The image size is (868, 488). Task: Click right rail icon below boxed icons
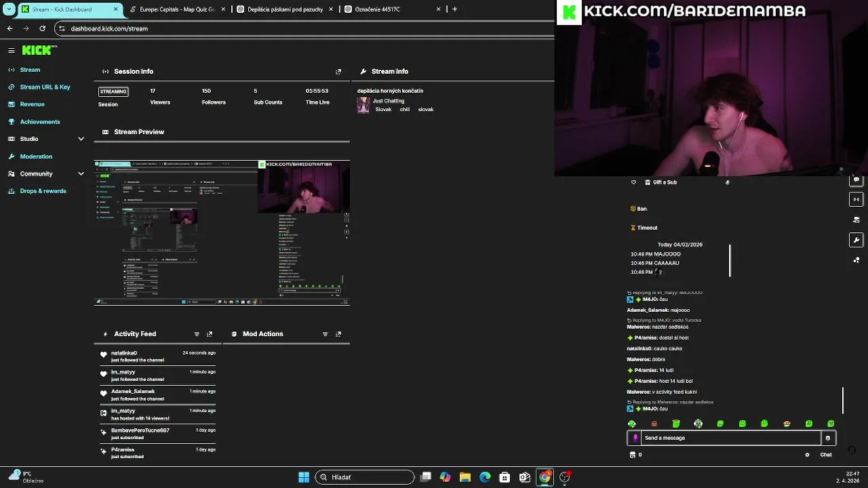(x=856, y=220)
